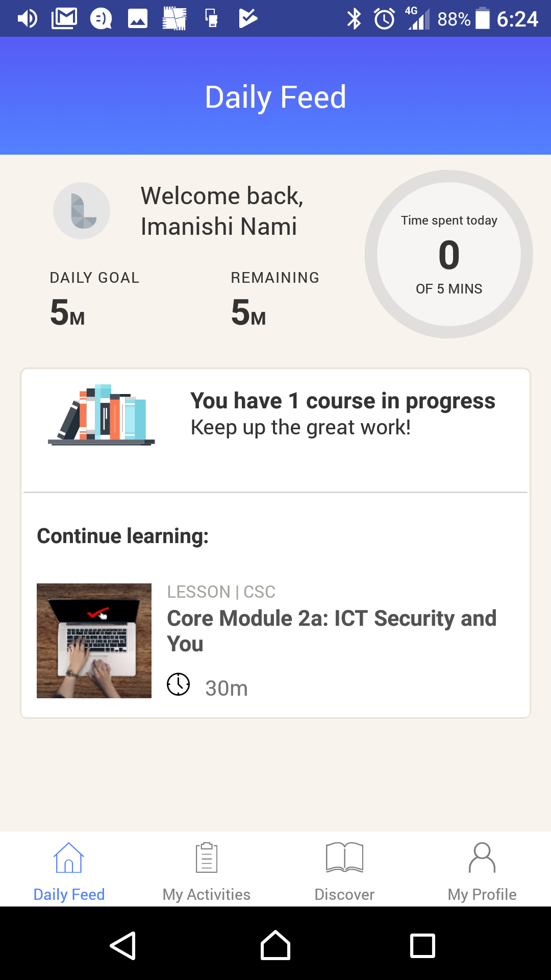Viewport: 551px width, 980px height.
Task: Tap the Daily Goal 5M value
Action: pos(67,312)
